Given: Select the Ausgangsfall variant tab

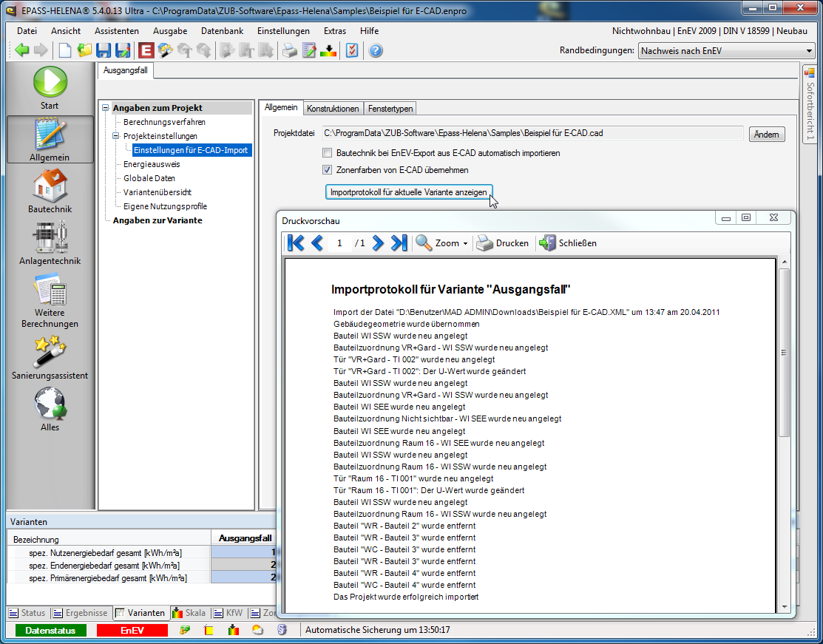Looking at the screenshot, I should coord(126,70).
